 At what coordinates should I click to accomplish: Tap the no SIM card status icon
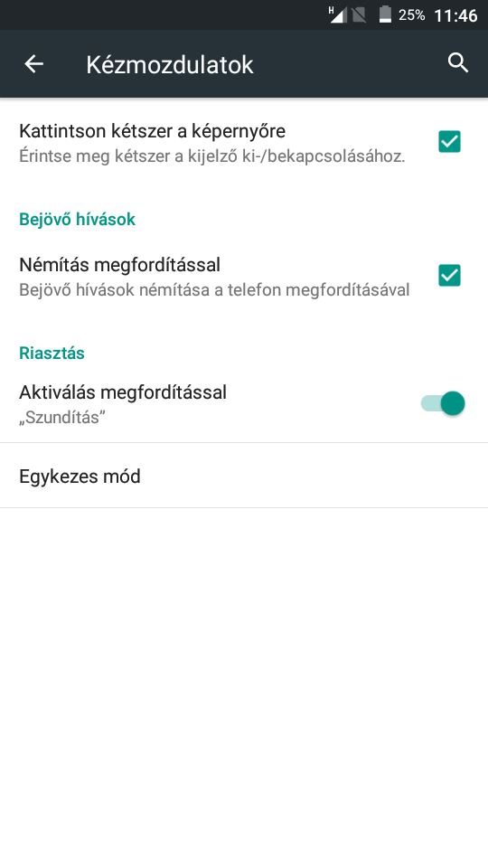coord(359,15)
